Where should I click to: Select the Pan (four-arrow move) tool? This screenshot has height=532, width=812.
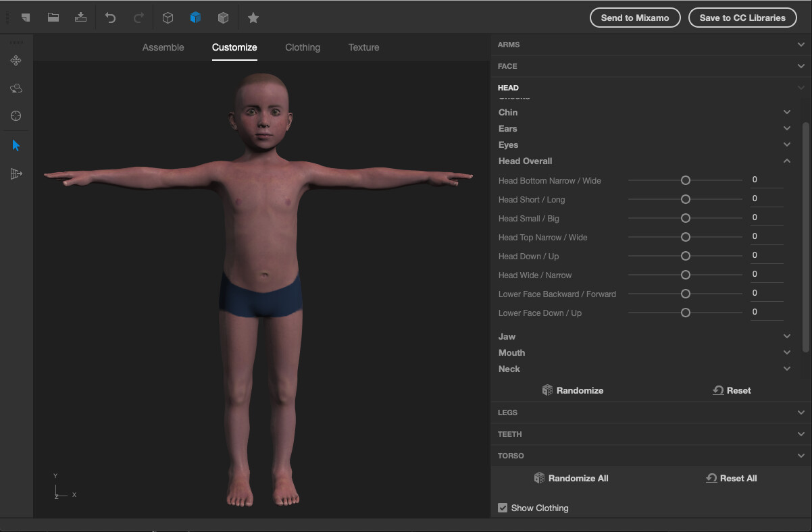click(x=16, y=61)
